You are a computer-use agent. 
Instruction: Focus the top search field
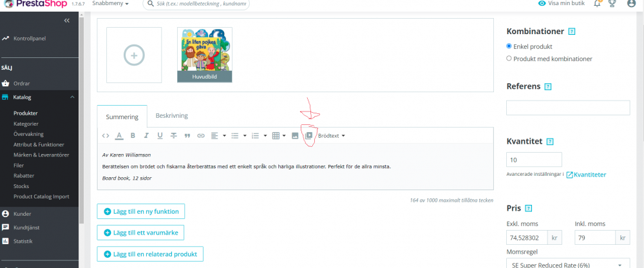pos(196,4)
